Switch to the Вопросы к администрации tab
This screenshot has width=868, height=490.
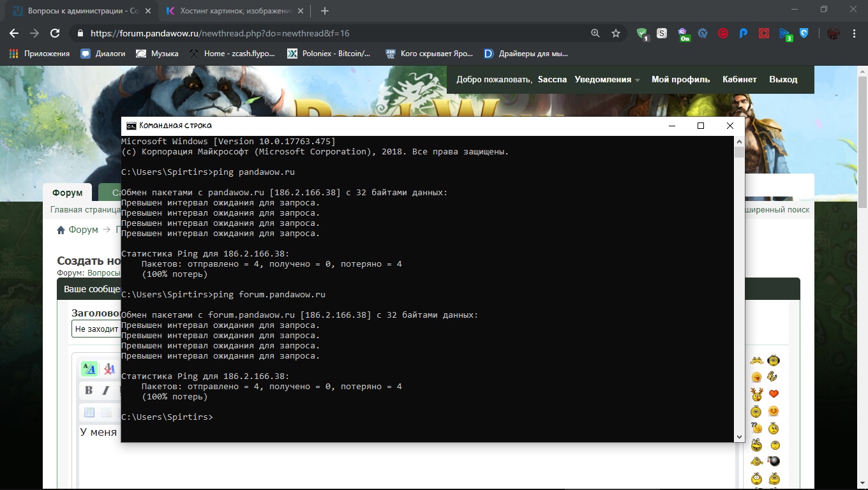click(83, 11)
